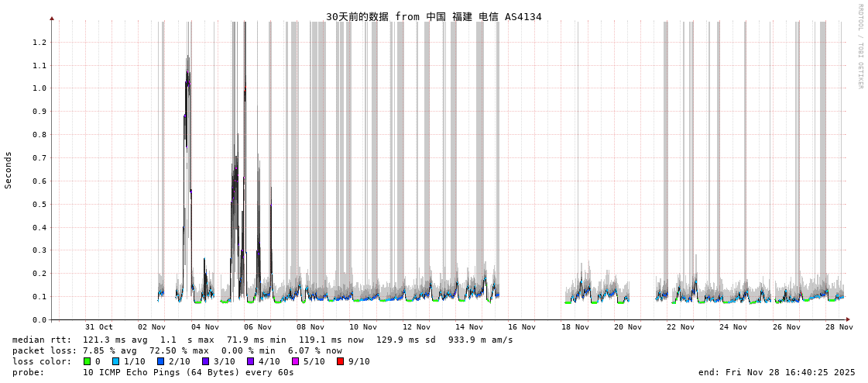The image size is (868, 383).
Task: Click the median rtt statistics line
Action: coord(262,340)
